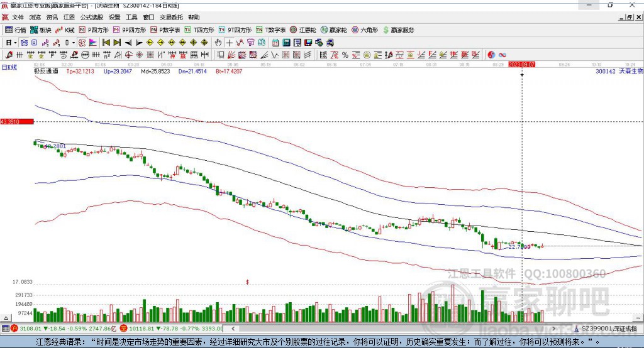Image resolution: width=644 pixels, height=348 pixels.
Task: Open the 行情 market quotes view
Action: click(16, 30)
